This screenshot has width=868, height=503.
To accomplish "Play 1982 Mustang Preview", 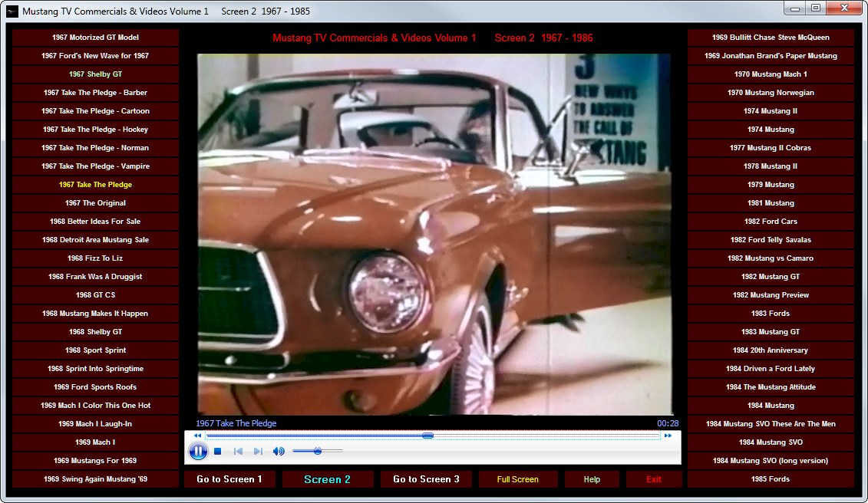I will [771, 295].
